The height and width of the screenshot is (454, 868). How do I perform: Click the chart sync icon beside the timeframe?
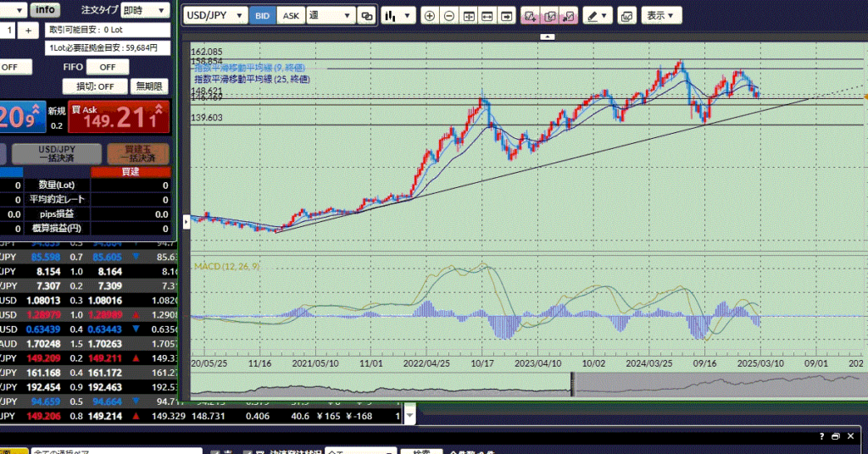(367, 16)
